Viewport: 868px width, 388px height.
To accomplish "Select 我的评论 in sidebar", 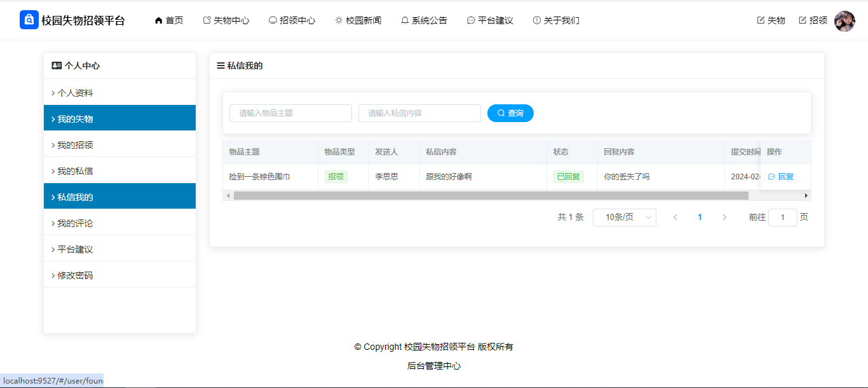I will click(119, 223).
